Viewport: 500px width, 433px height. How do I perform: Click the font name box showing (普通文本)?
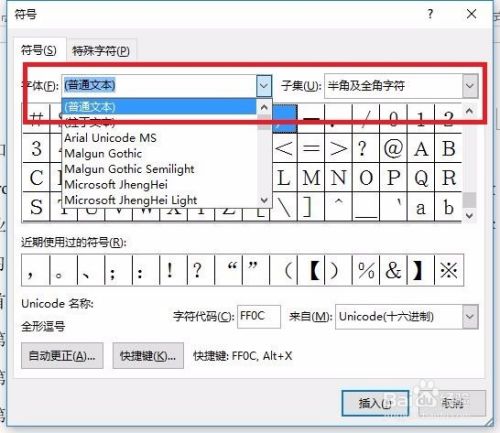coord(159,86)
